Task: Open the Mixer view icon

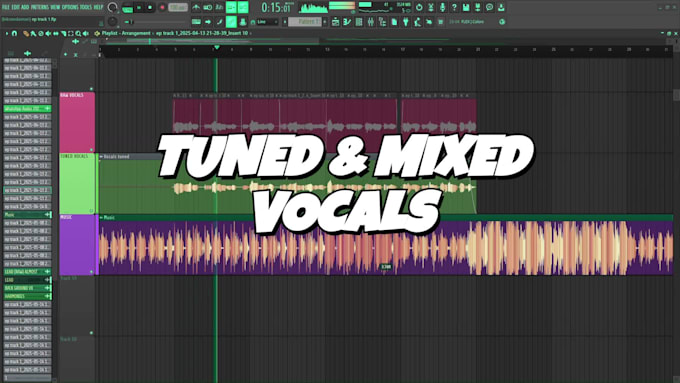Action: tap(371, 22)
